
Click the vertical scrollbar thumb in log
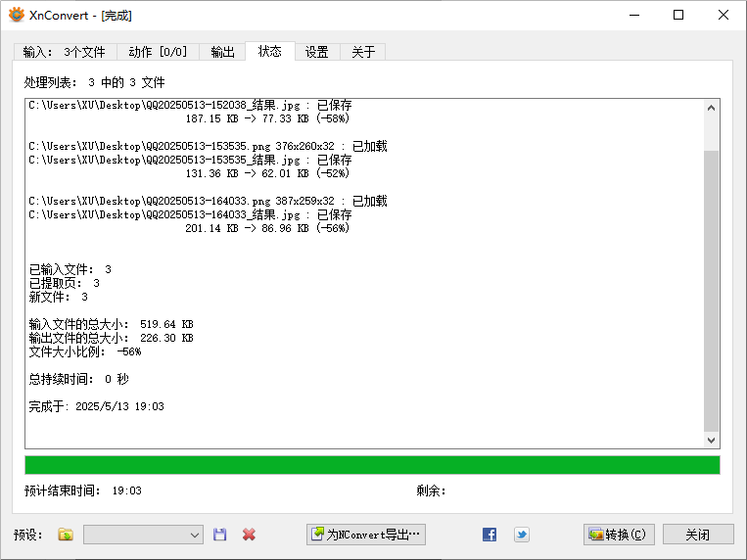pyautogui.click(x=712, y=291)
